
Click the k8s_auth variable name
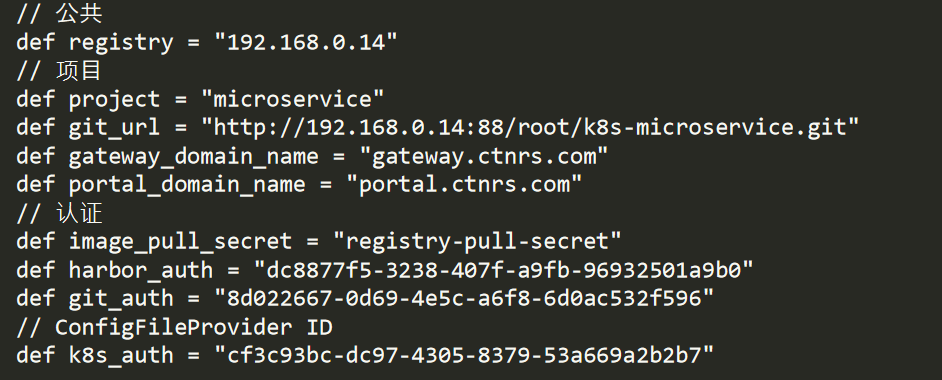121,356
